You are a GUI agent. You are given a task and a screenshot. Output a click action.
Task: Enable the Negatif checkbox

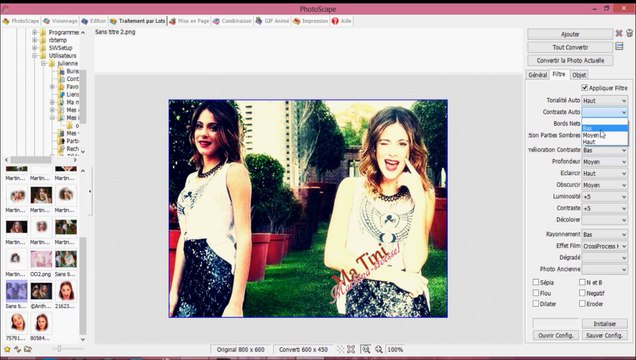(582, 293)
